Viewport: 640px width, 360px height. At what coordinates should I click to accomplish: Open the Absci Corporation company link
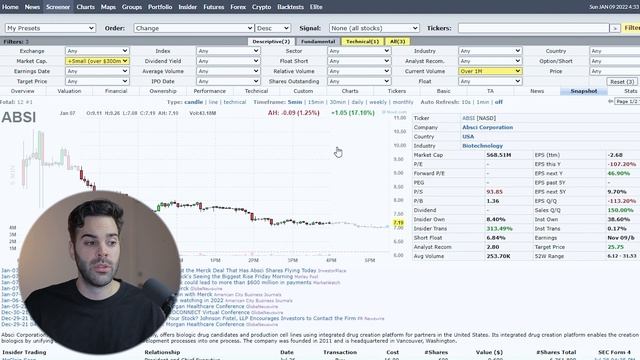487,127
